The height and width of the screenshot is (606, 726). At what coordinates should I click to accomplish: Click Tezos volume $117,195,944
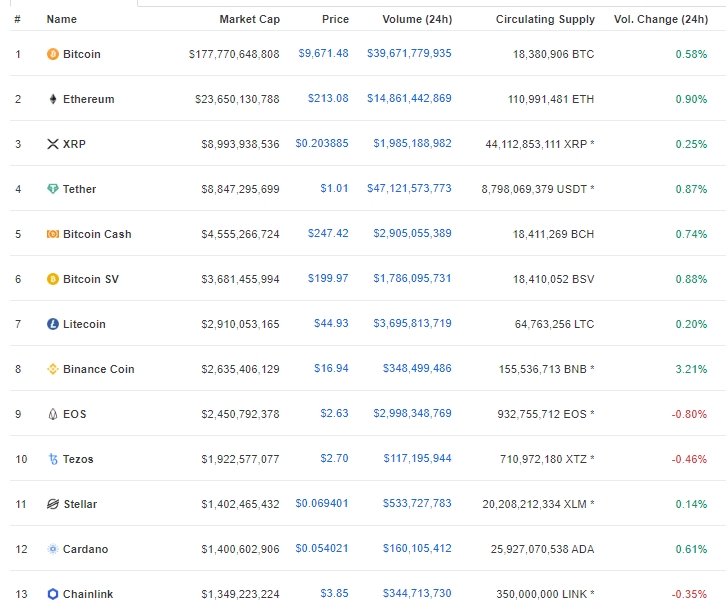click(417, 458)
